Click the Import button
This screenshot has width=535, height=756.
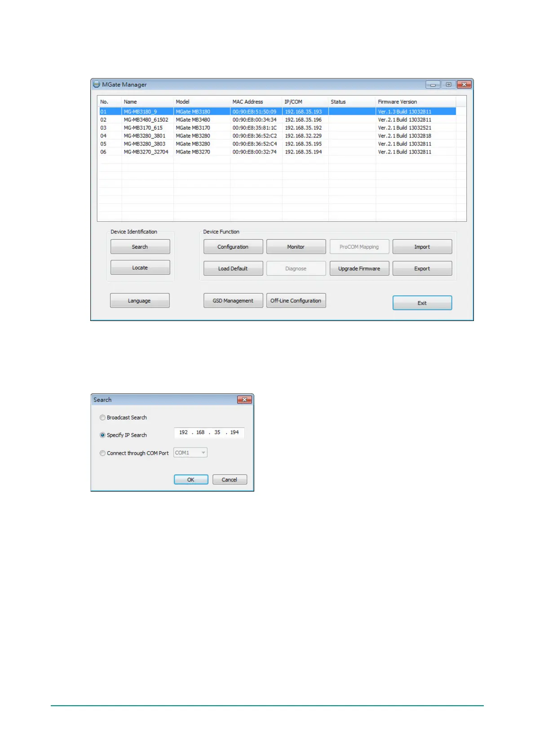tap(422, 247)
